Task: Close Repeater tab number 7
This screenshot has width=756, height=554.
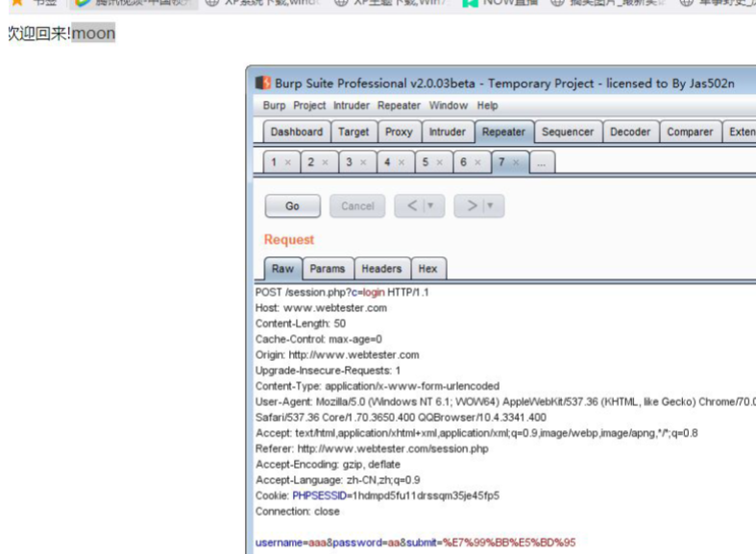Action: click(516, 163)
